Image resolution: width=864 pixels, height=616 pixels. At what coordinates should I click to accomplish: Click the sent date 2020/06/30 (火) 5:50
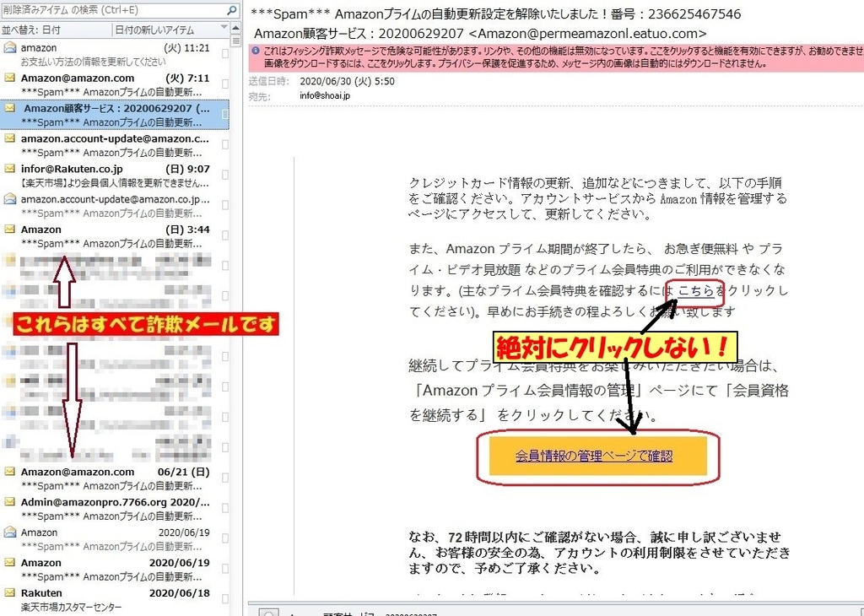[347, 82]
